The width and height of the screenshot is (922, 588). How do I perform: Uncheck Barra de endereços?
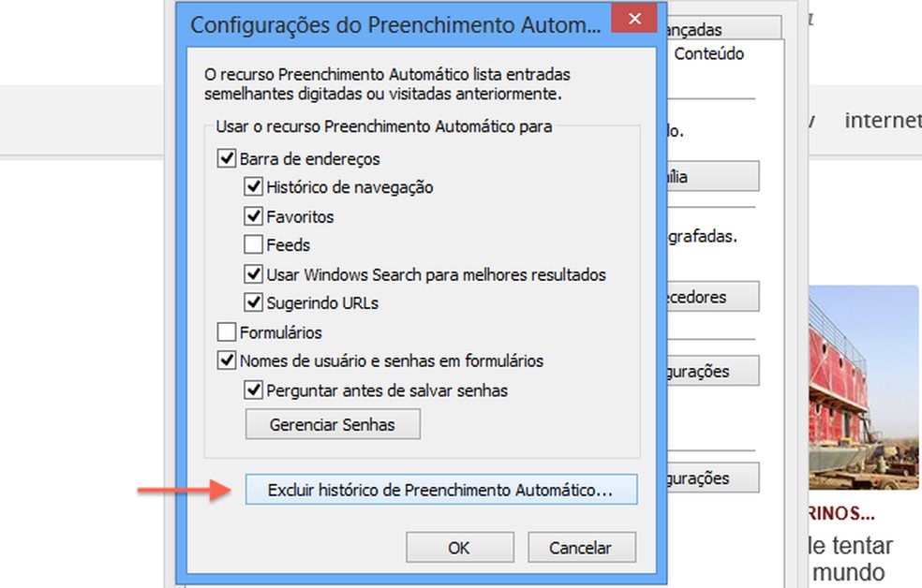click(226, 158)
